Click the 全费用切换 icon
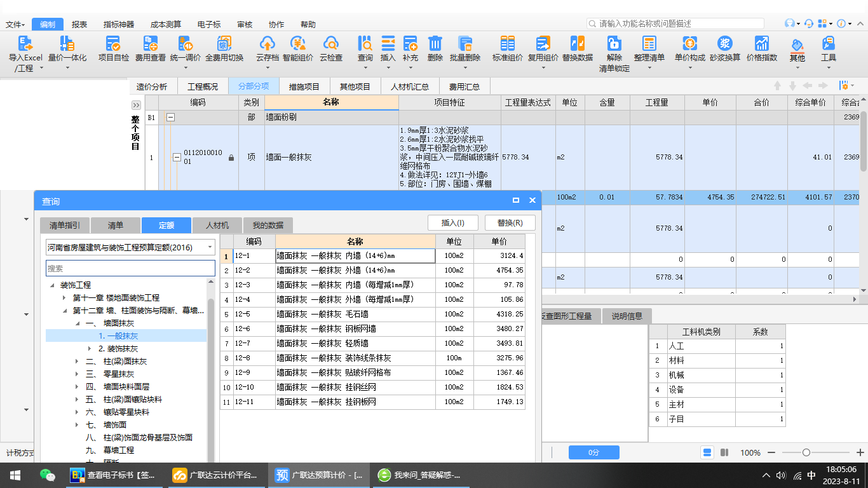The width and height of the screenshot is (868, 488). pyautogui.click(x=224, y=43)
